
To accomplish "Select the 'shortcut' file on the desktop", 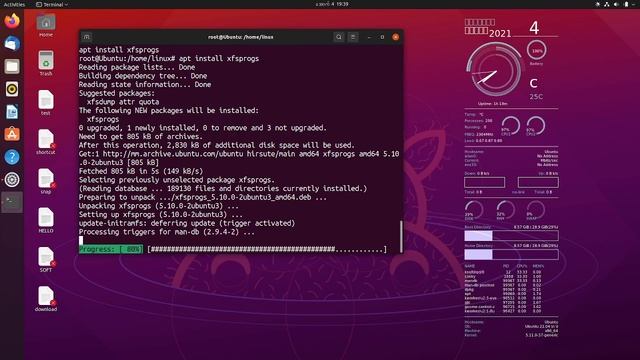I will point(46,142).
